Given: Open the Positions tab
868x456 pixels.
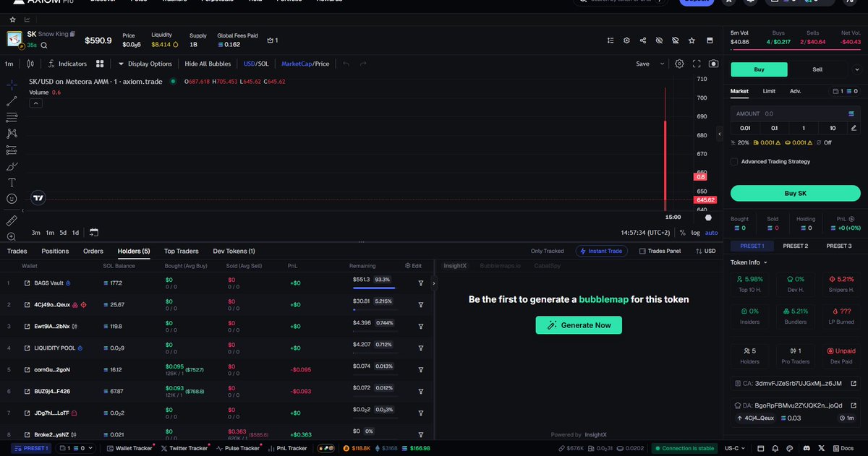Looking at the screenshot, I should point(55,251).
